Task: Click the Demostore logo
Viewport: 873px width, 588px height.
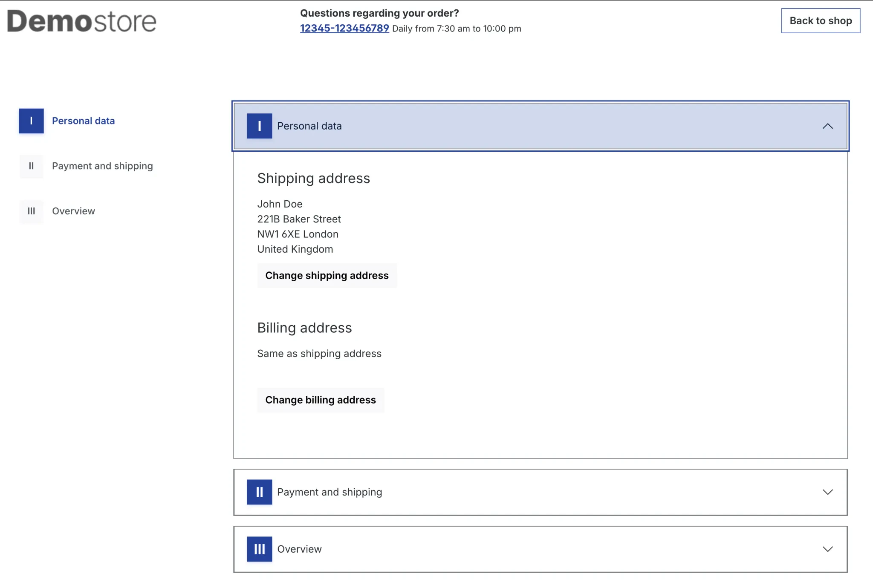Action: (82, 21)
